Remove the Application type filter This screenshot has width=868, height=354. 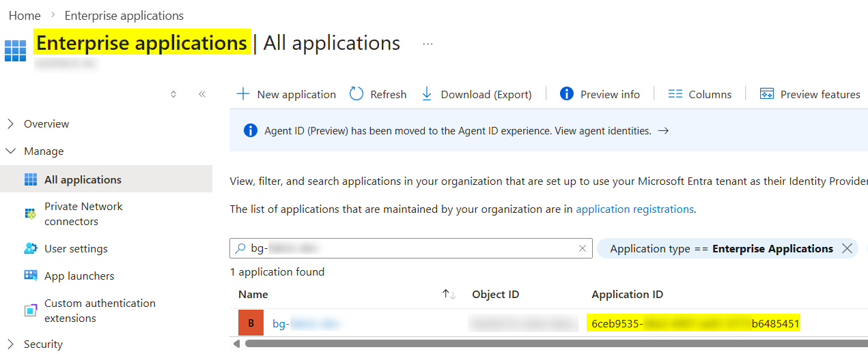click(x=847, y=249)
